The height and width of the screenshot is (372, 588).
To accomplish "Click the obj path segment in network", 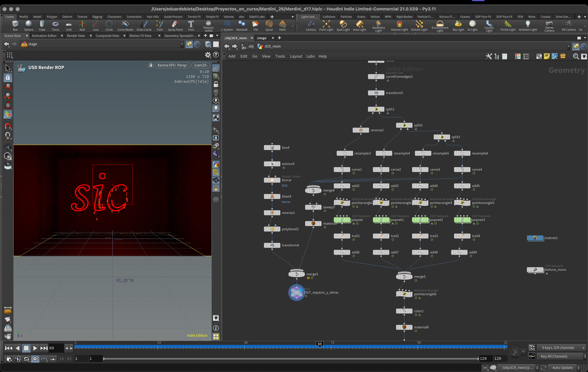I will click(x=251, y=46).
